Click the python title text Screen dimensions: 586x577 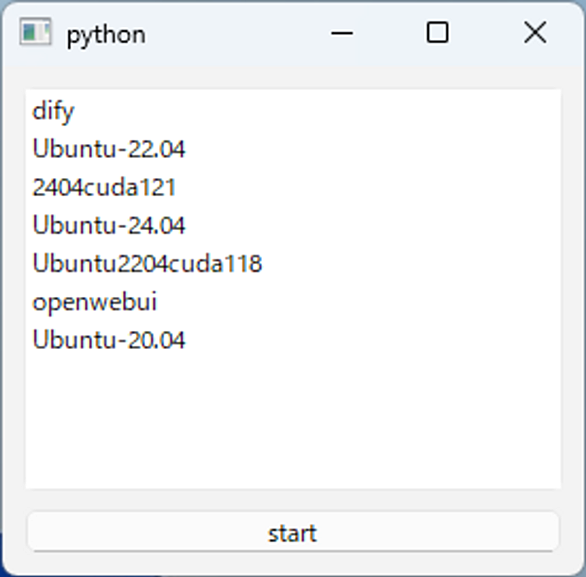click(106, 36)
